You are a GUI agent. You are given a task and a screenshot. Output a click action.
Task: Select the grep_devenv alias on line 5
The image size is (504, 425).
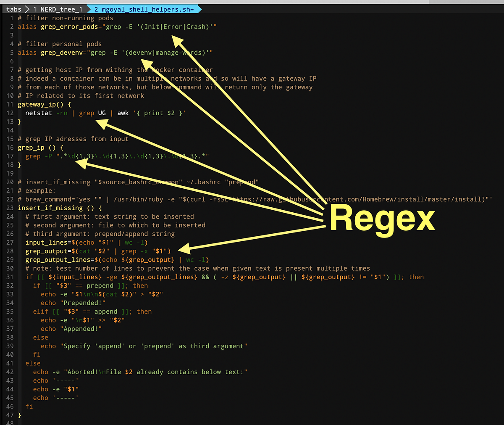point(62,52)
